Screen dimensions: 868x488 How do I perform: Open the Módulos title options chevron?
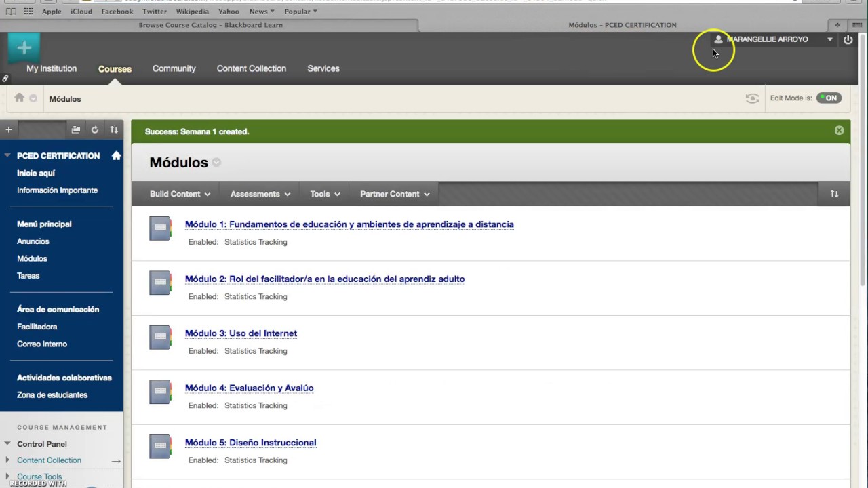pyautogui.click(x=216, y=162)
